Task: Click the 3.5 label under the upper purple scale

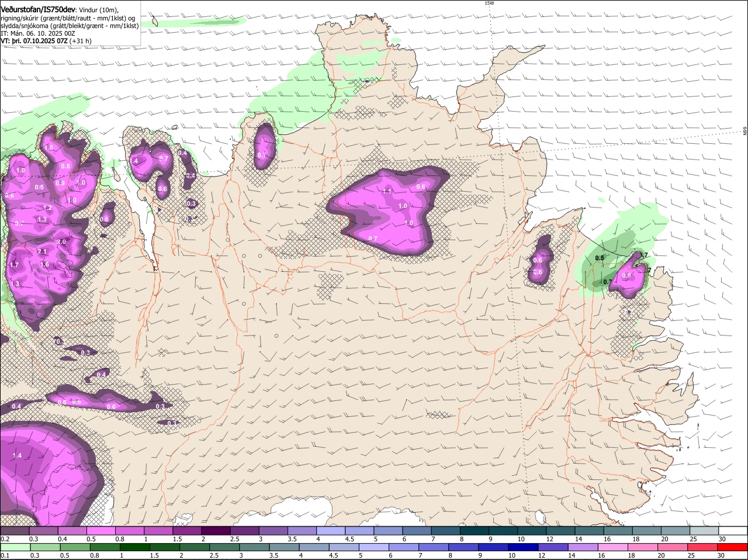Action: [293, 539]
